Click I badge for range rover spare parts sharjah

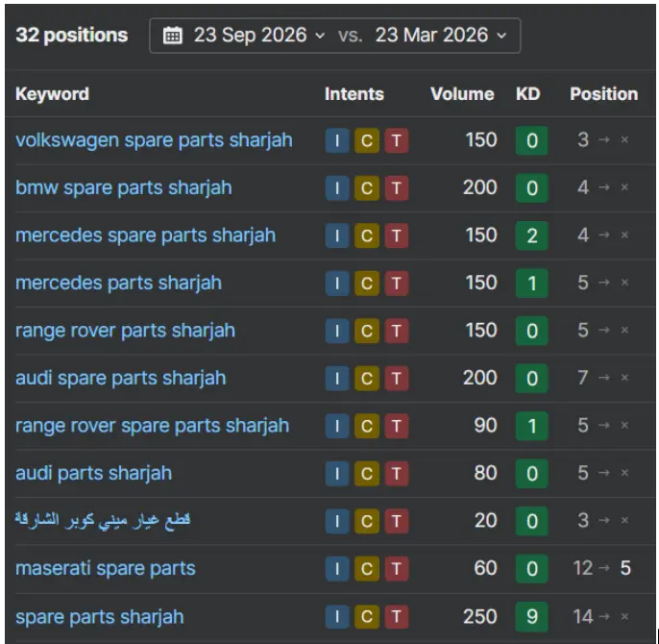coord(337,426)
